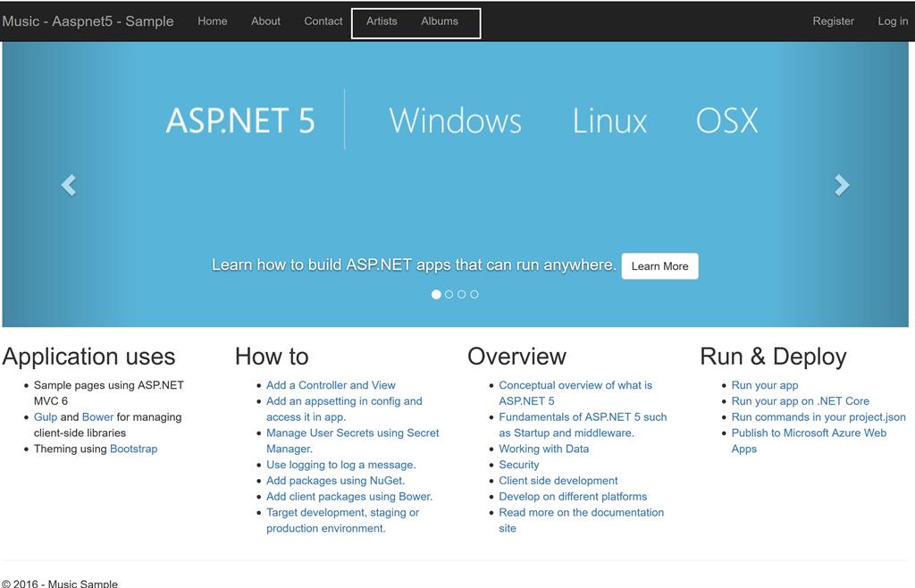Image resolution: width=915 pixels, height=588 pixels.
Task: Click the Linux text in banner
Action: (x=609, y=121)
